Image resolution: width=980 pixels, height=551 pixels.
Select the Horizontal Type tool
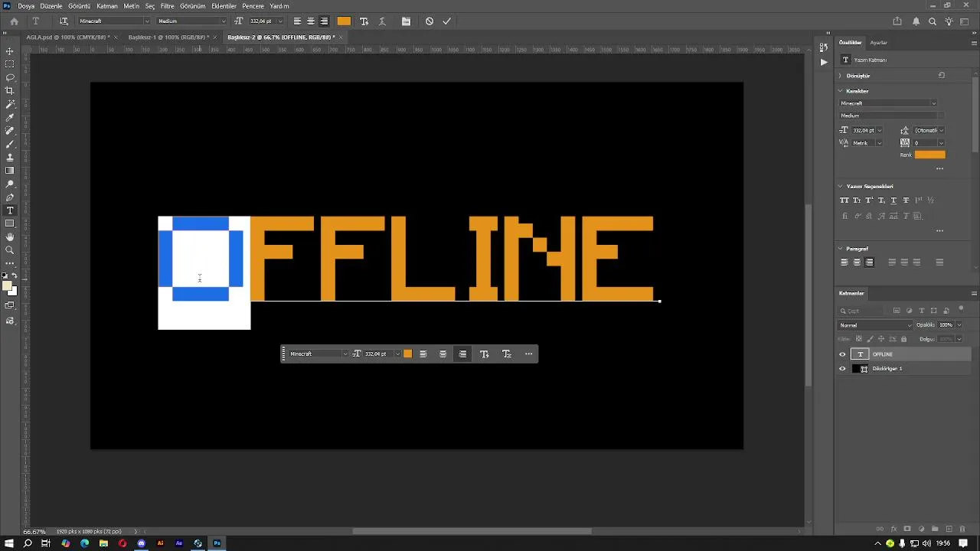[x=10, y=210]
